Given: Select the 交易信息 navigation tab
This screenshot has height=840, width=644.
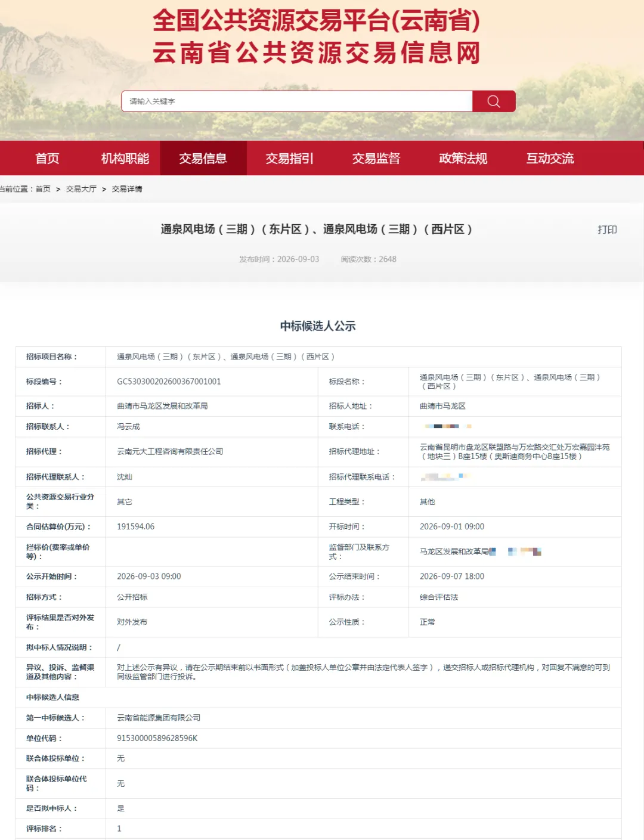Looking at the screenshot, I should (x=203, y=159).
